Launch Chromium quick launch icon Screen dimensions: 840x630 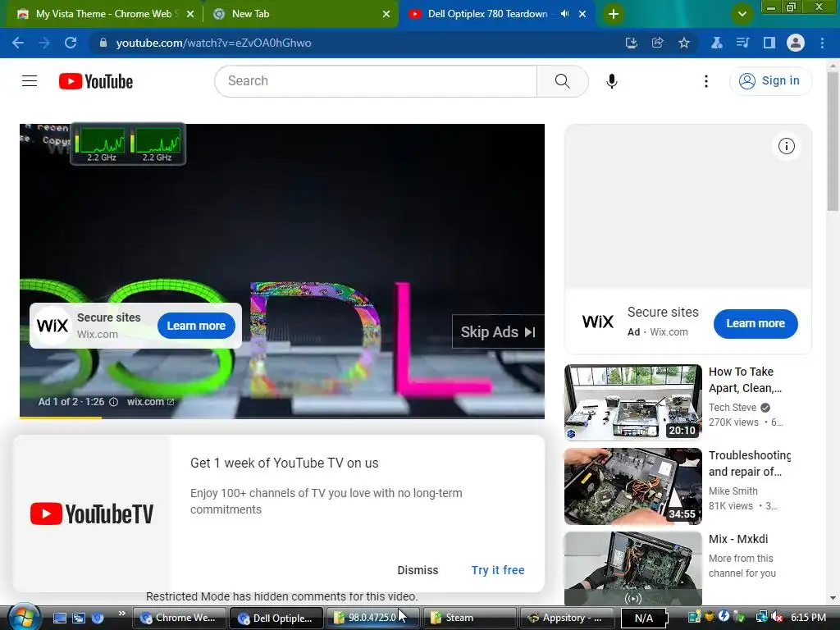click(x=97, y=618)
